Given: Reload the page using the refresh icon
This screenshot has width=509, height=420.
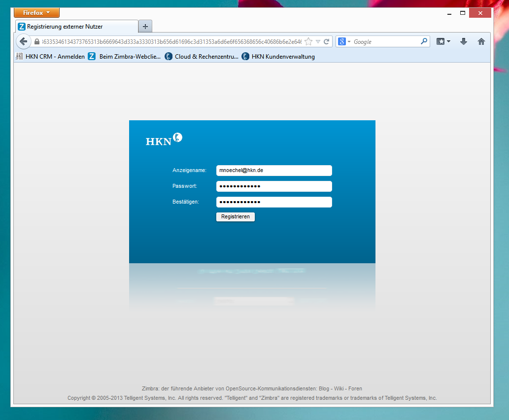Looking at the screenshot, I should [x=326, y=42].
